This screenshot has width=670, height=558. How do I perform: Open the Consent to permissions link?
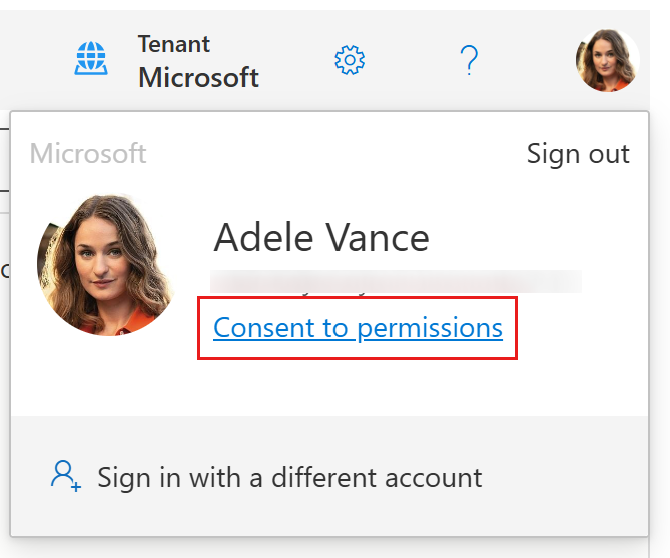(x=358, y=328)
